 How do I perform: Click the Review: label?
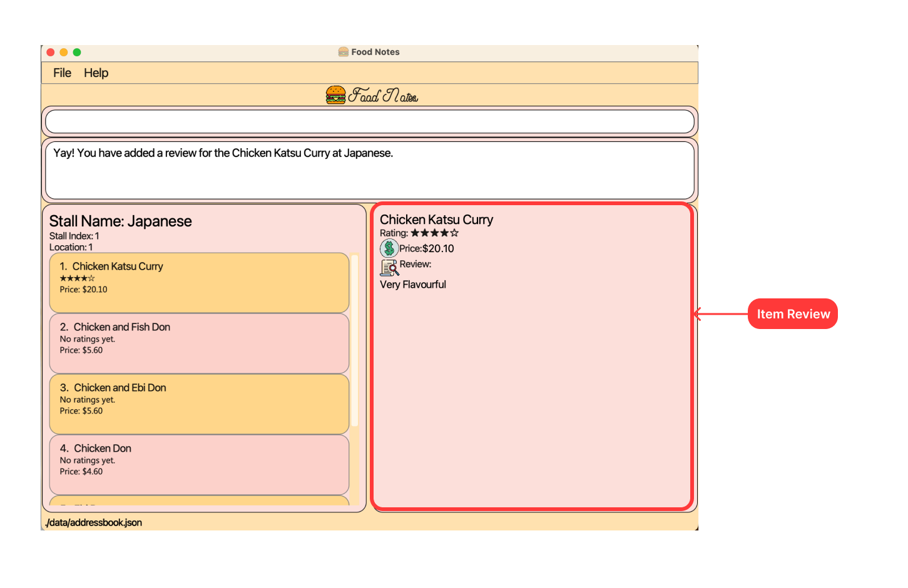click(416, 264)
